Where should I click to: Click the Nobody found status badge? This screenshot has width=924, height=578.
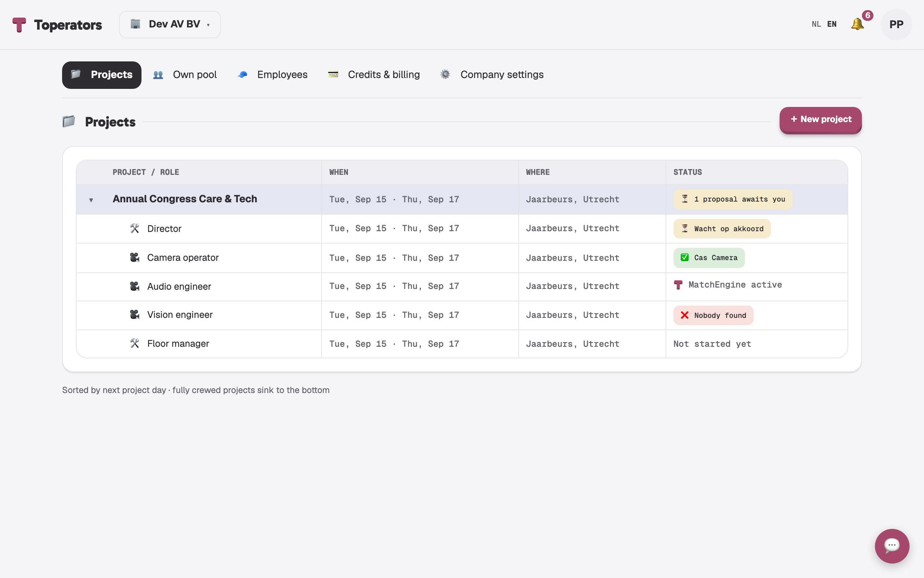pyautogui.click(x=713, y=315)
